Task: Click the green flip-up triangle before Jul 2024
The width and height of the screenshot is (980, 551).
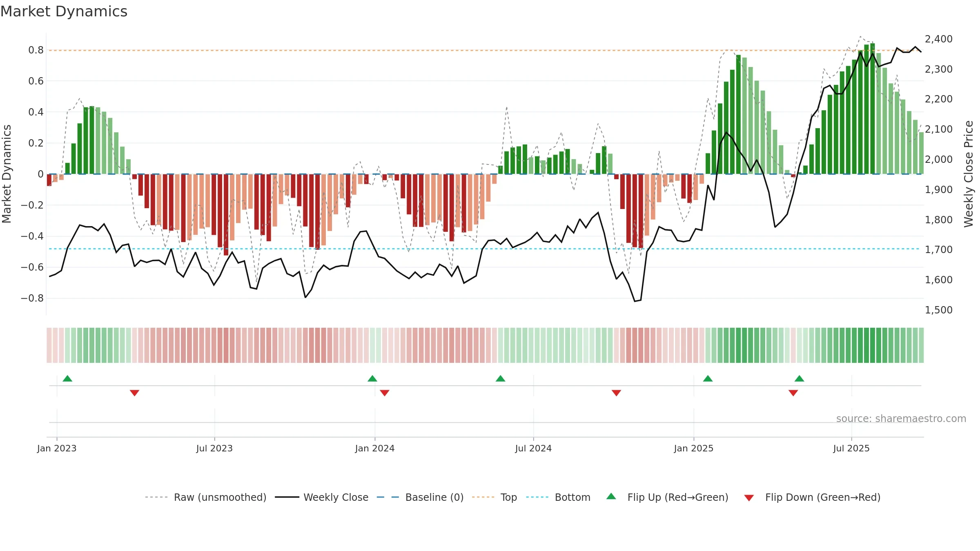Action: 501,378
